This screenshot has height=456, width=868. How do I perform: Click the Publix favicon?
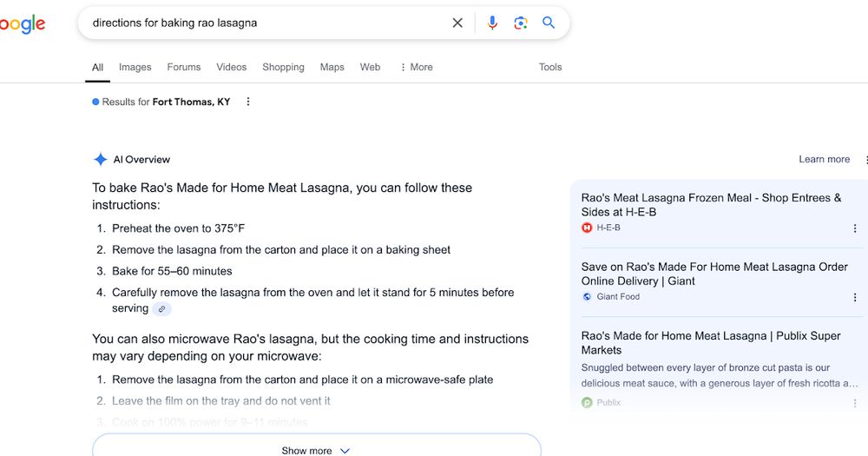(587, 402)
